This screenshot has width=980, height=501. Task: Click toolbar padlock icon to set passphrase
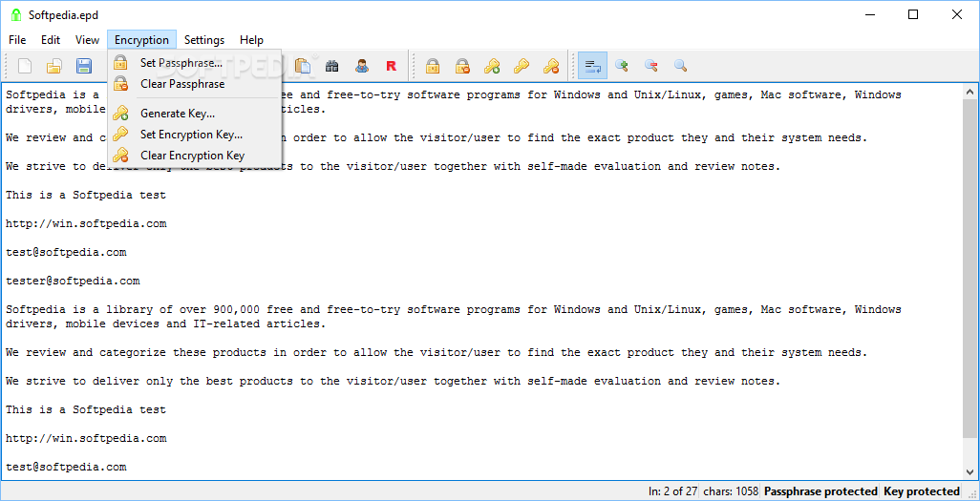tap(433, 66)
